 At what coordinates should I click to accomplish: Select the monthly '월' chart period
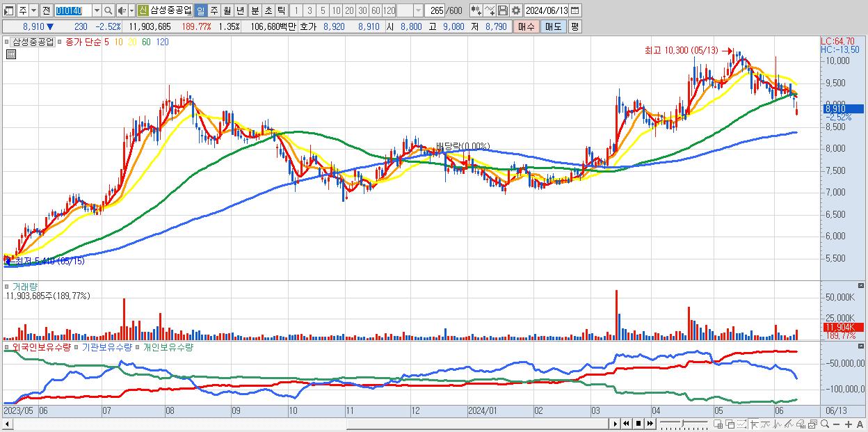click(x=227, y=11)
